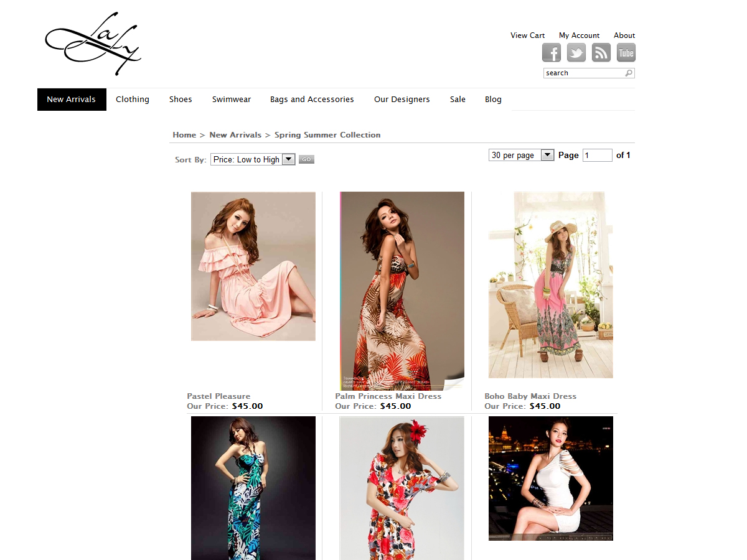The image size is (747, 560).
Task: Click the search magnifier icon
Action: pos(629,73)
